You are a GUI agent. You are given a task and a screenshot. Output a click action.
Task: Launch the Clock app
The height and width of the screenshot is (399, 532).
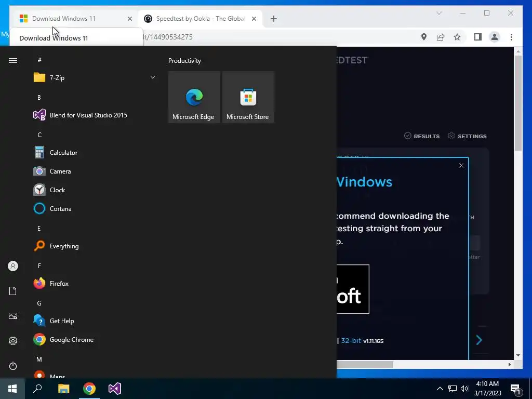[95, 190]
